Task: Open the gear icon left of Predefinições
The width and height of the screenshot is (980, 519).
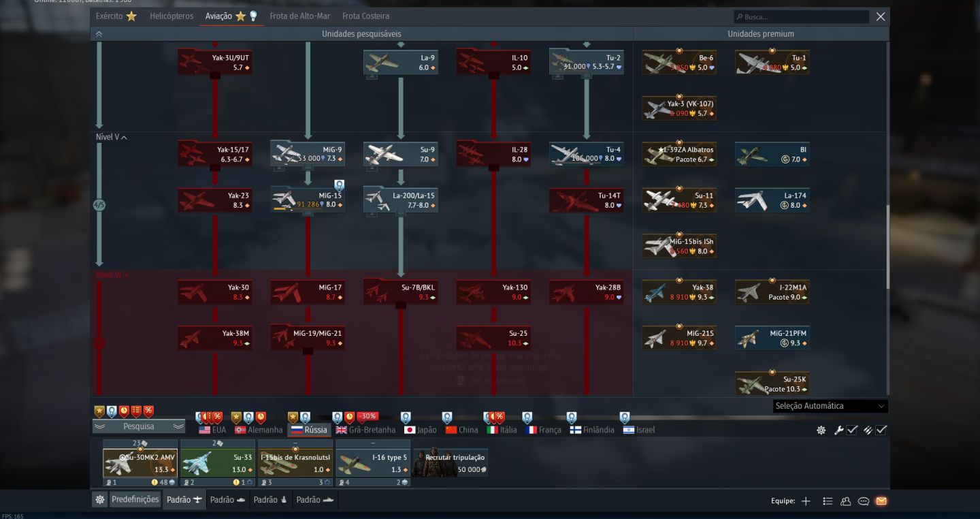Action: click(x=100, y=500)
